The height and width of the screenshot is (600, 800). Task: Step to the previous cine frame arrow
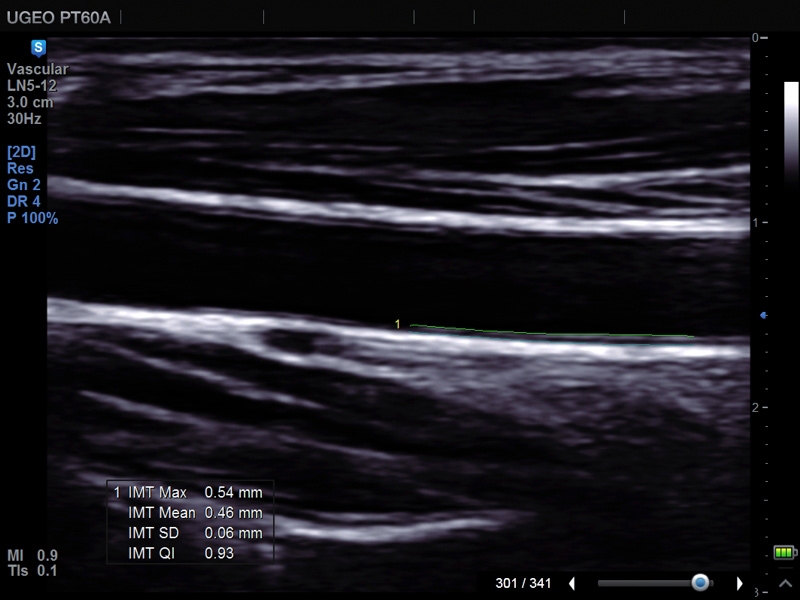[572, 583]
